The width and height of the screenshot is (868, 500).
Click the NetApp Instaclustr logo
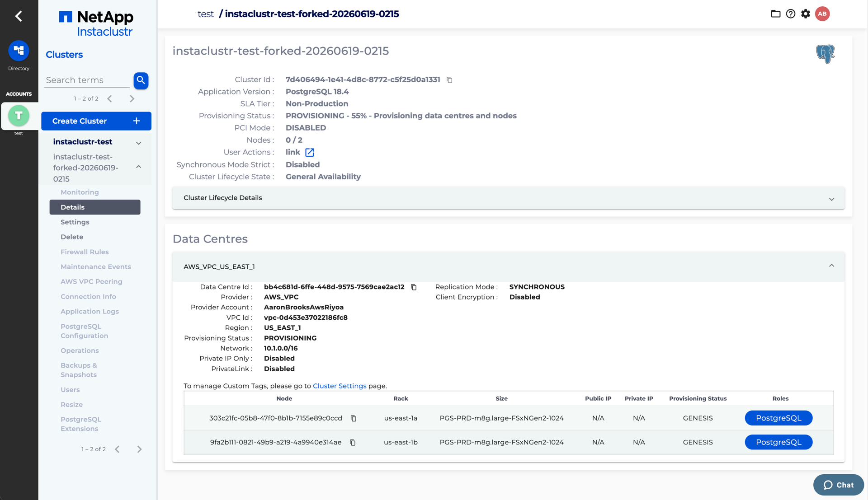96,23
